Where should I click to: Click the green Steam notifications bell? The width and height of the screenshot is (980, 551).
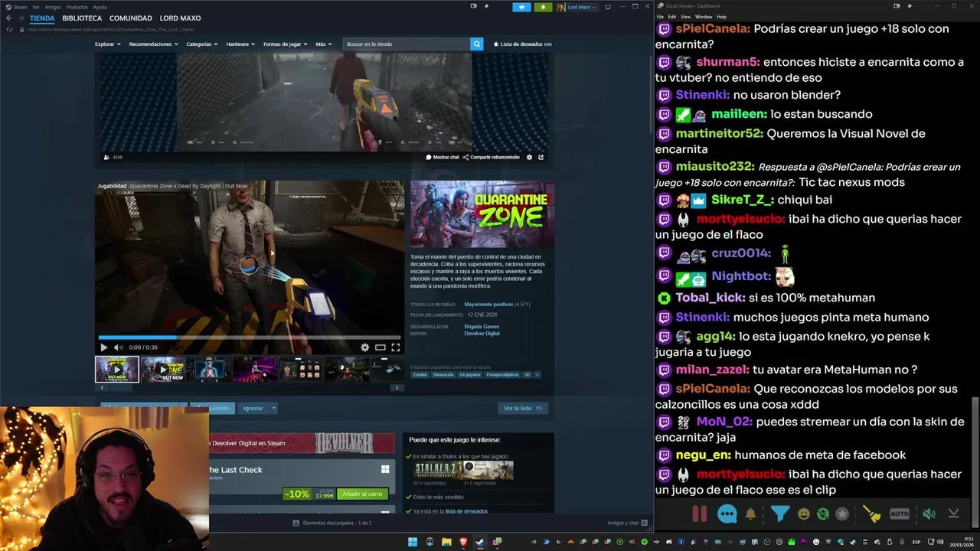click(543, 7)
